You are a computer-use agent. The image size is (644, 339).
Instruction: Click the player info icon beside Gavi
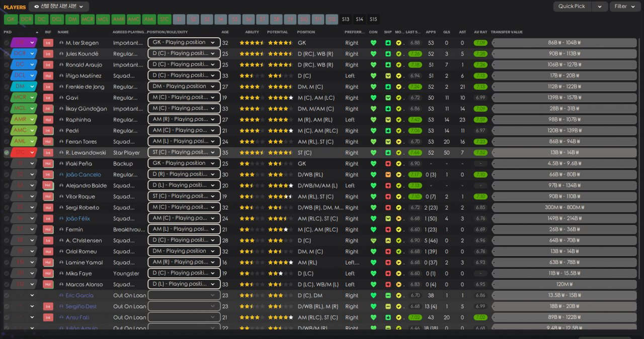pos(61,98)
